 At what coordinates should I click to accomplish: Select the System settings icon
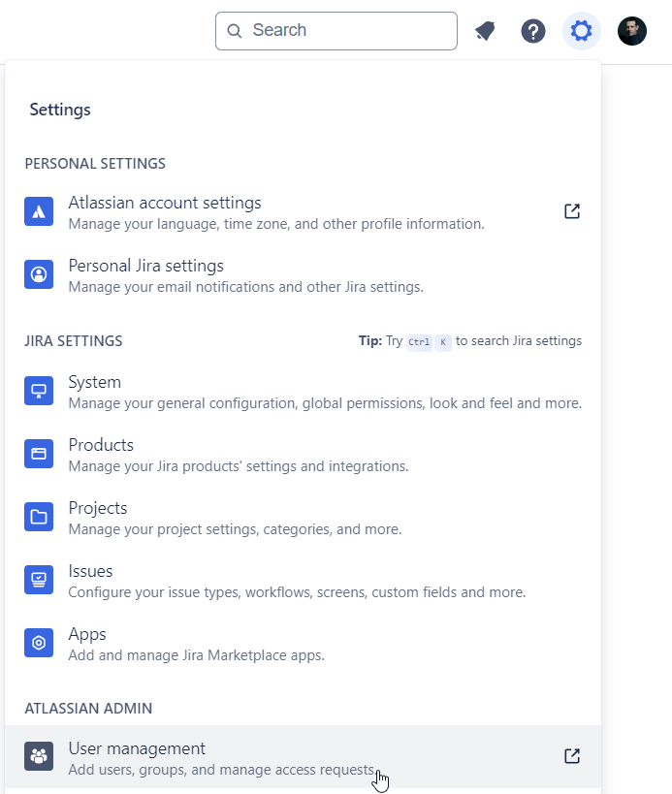(x=39, y=391)
